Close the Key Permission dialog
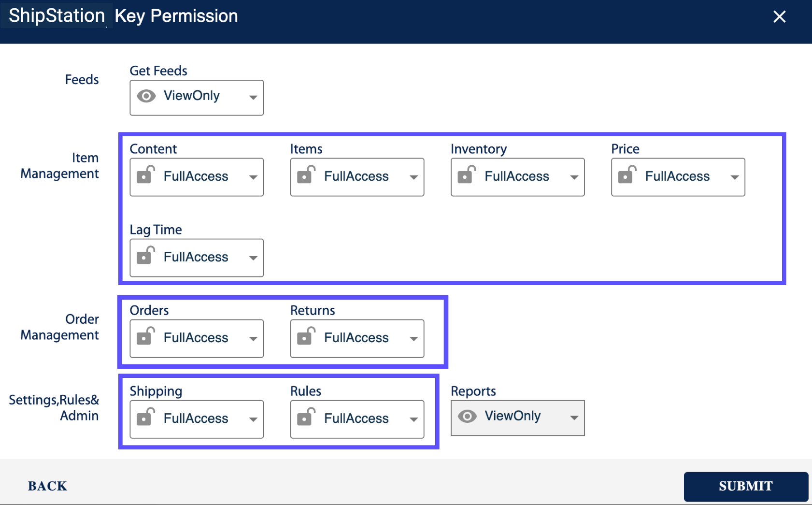Screen dimensions: 812x505 [779, 16]
